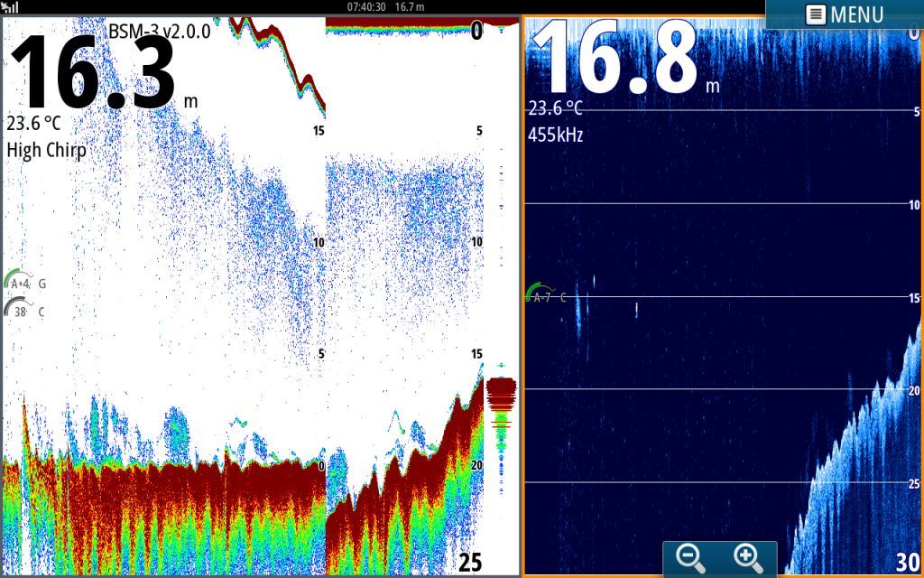The width and height of the screenshot is (924, 578).
Task: Adjust the A-7 C contrast gauge in DownScan panel
Action: click(546, 294)
